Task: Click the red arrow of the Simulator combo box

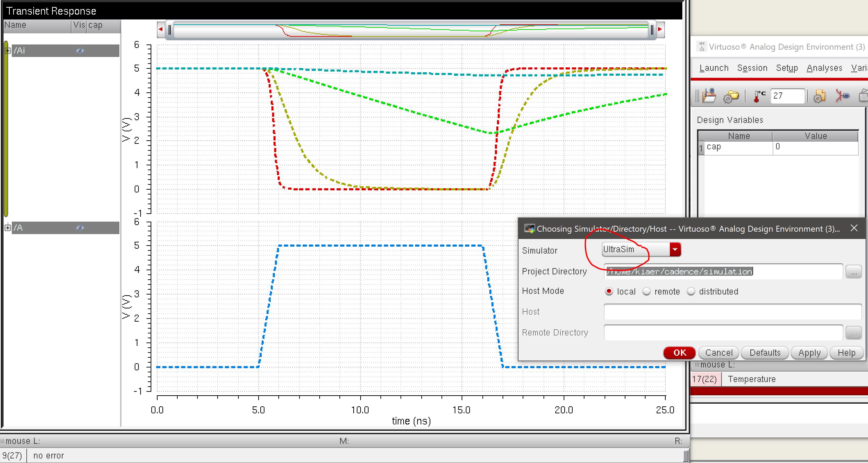Action: (x=675, y=249)
